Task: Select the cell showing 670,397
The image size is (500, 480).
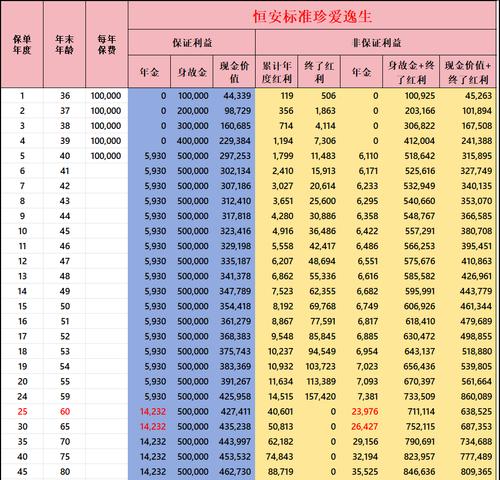Action: pyautogui.click(x=419, y=381)
